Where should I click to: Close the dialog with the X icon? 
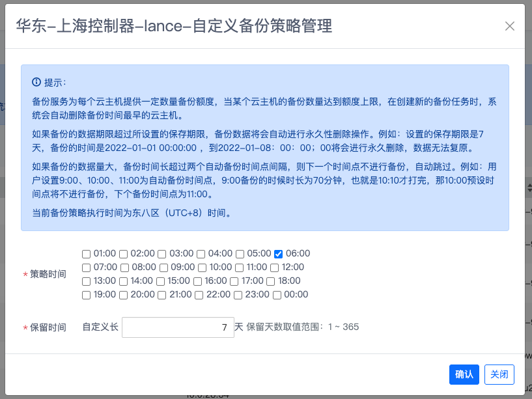click(510, 26)
